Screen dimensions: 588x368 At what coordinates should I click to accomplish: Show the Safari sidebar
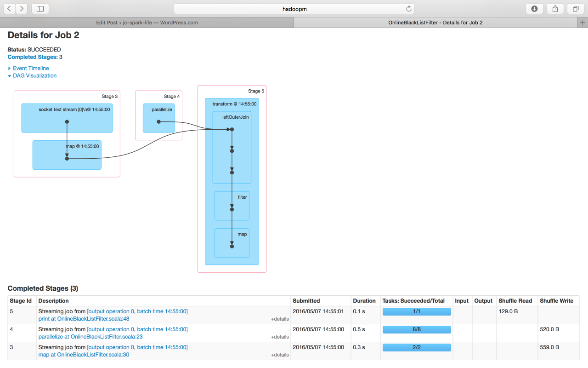pyautogui.click(x=40, y=8)
